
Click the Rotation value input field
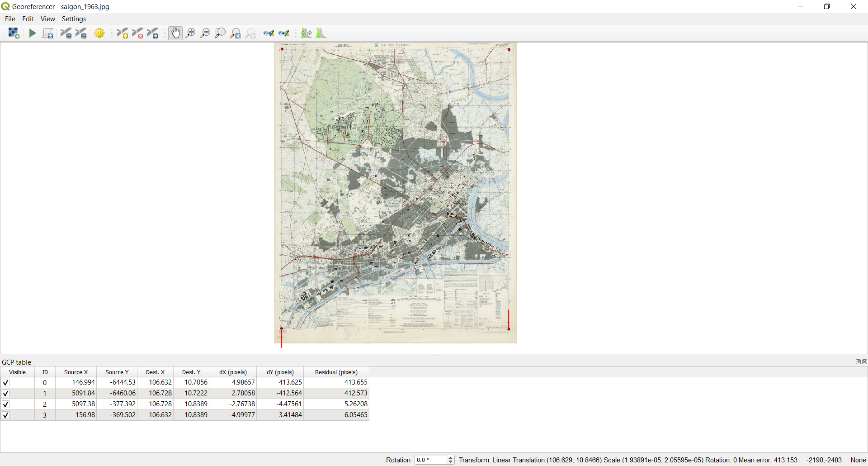click(x=430, y=460)
